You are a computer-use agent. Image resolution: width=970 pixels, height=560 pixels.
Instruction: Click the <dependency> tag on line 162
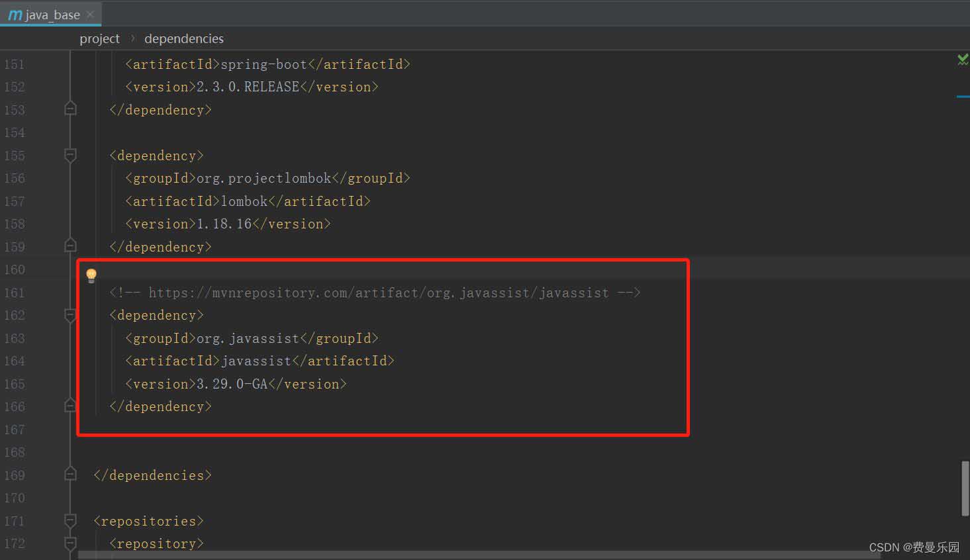click(156, 315)
